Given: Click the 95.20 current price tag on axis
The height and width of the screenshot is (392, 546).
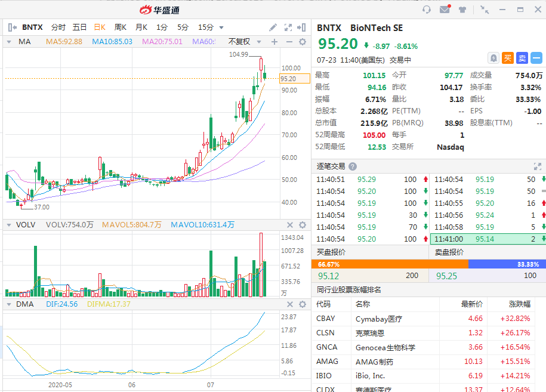Looking at the screenshot, I should click(x=295, y=79).
